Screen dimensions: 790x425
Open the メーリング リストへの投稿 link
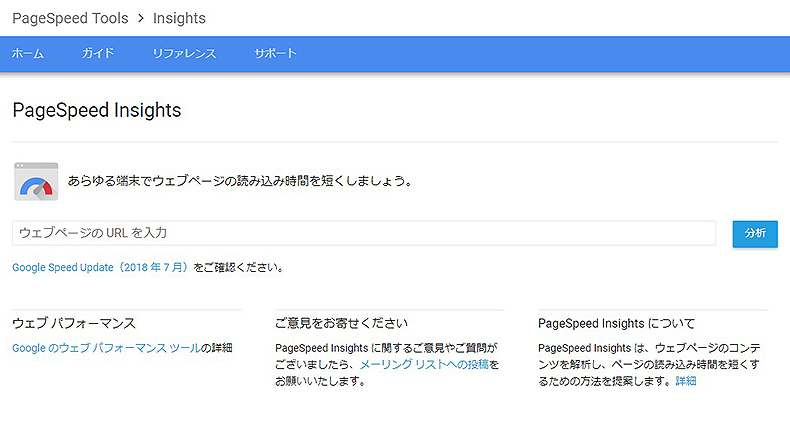pos(424,365)
